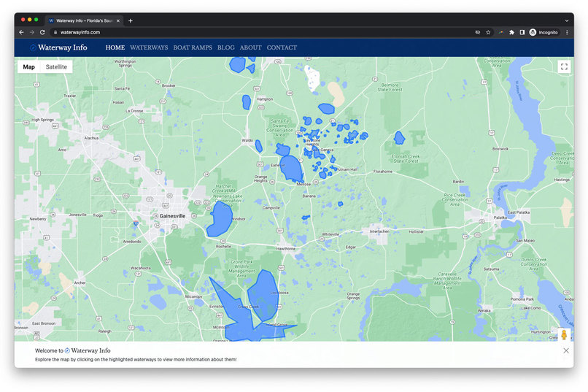Select the Map view type
The height and width of the screenshot is (392, 588).
pyautogui.click(x=29, y=66)
